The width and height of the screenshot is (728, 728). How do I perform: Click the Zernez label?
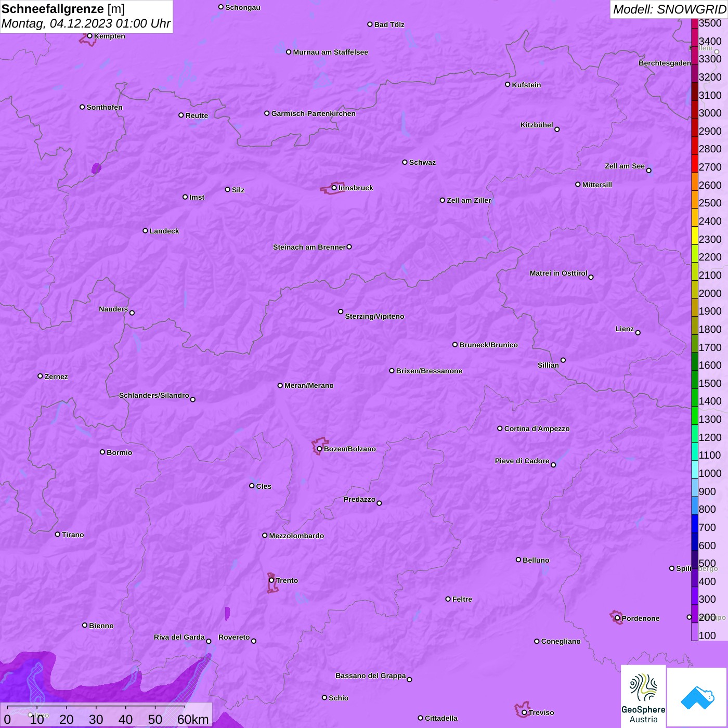coord(56,376)
